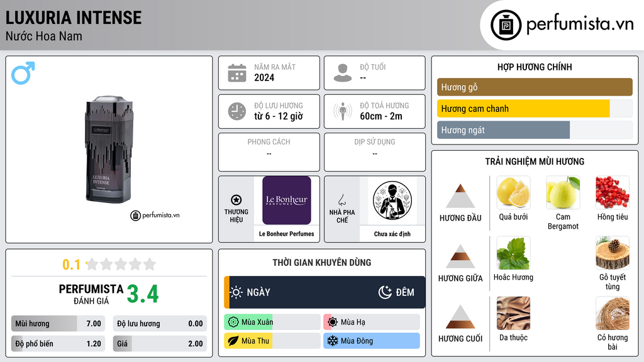Click the Luxuria Intense bottle photo

coord(109,150)
